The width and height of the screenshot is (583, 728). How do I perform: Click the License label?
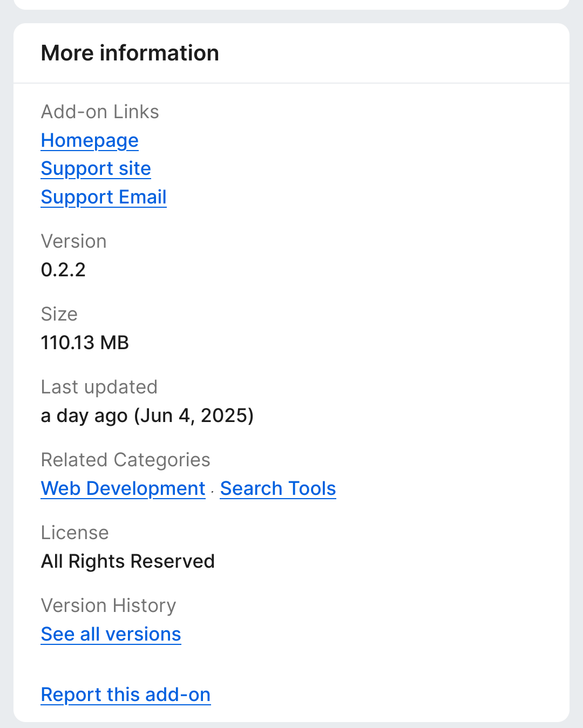[75, 533]
